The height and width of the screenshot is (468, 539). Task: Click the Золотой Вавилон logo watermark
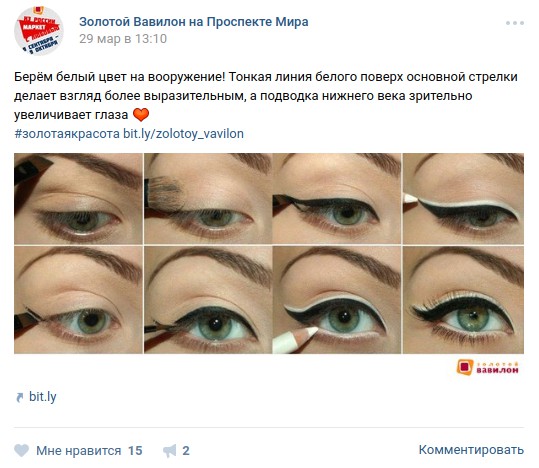(x=487, y=368)
